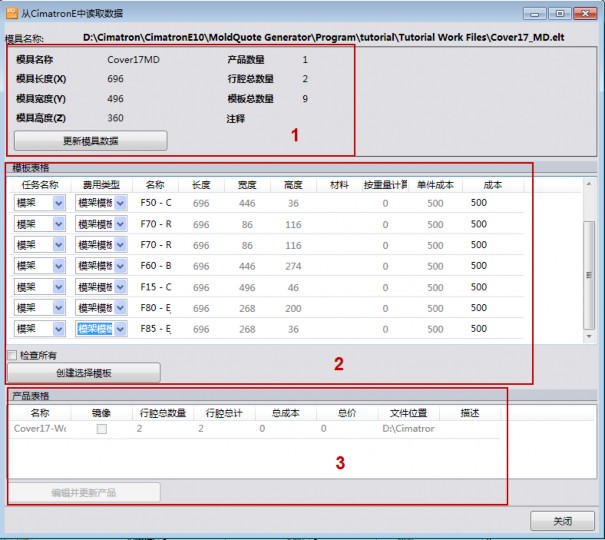Select the F80 - E name cell
The width and height of the screenshot is (605, 540).
click(x=155, y=307)
